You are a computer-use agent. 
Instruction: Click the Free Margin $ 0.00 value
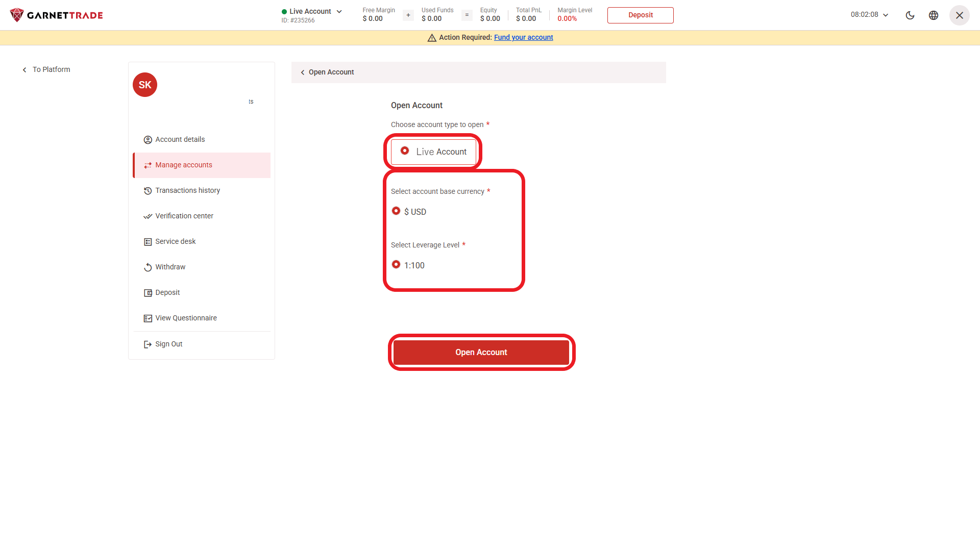point(373,19)
